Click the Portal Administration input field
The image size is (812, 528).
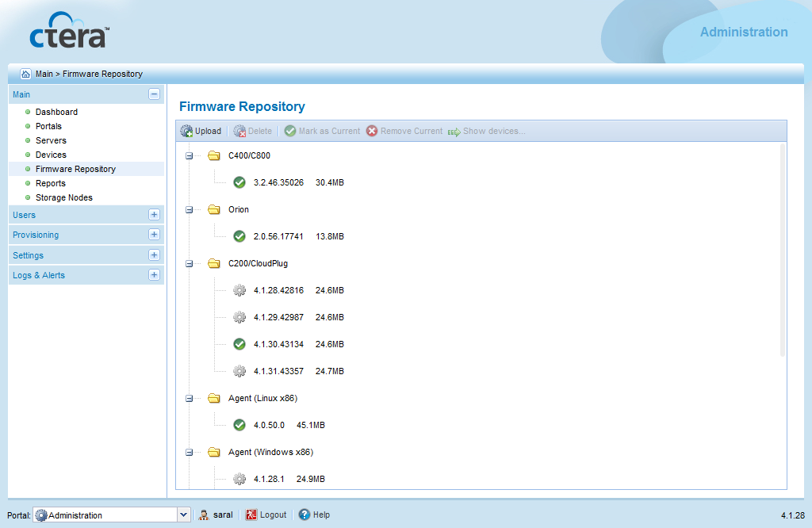tap(105, 515)
